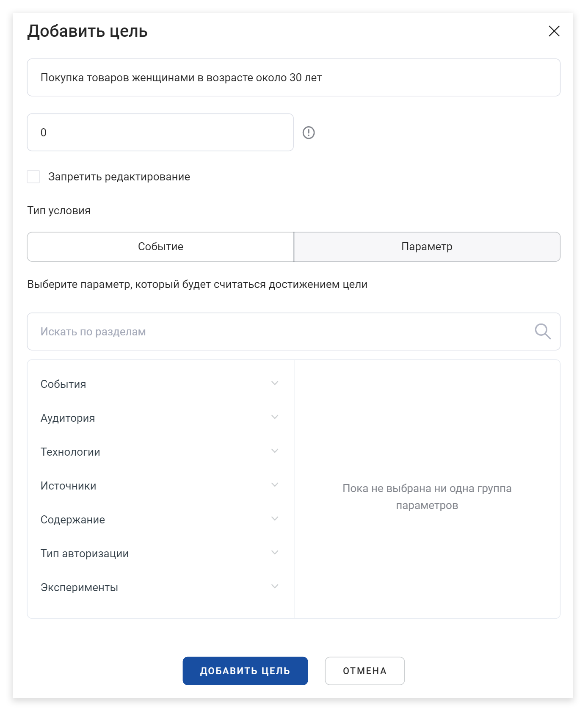Expand the События section chevron

(x=275, y=383)
